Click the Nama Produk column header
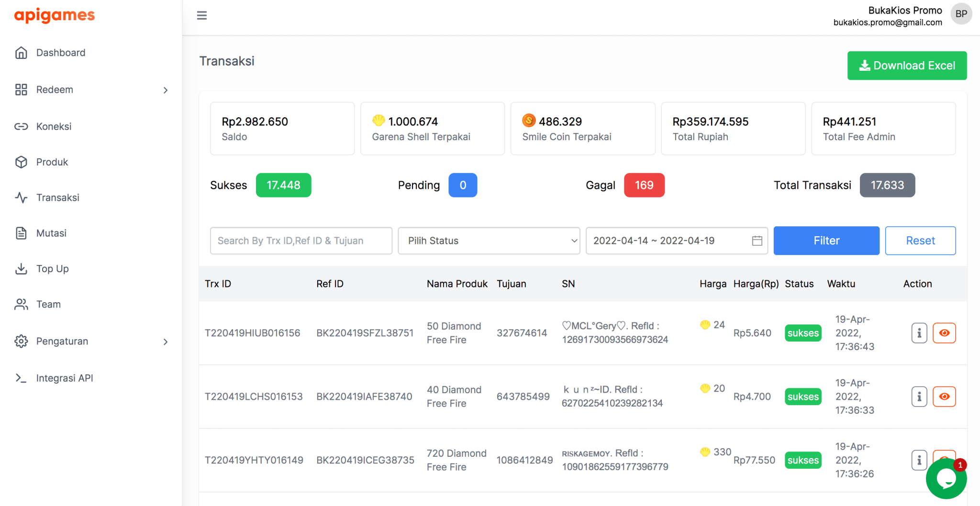The height and width of the screenshot is (506, 980). (x=457, y=284)
